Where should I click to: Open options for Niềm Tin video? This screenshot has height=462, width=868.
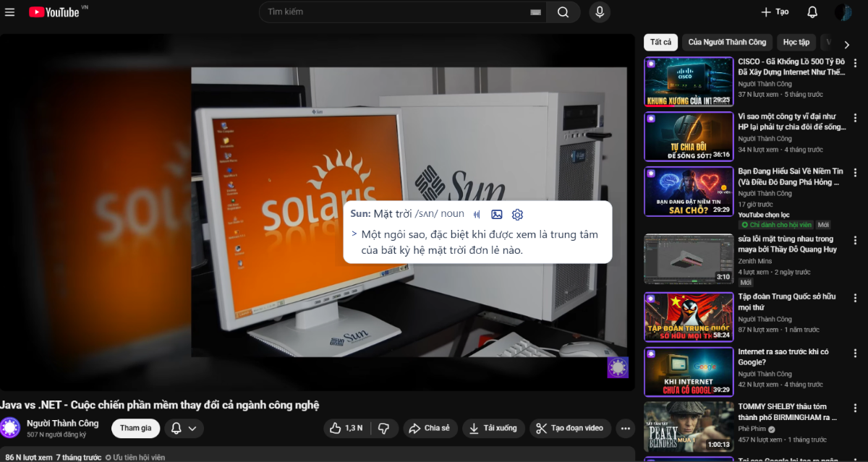(x=855, y=173)
